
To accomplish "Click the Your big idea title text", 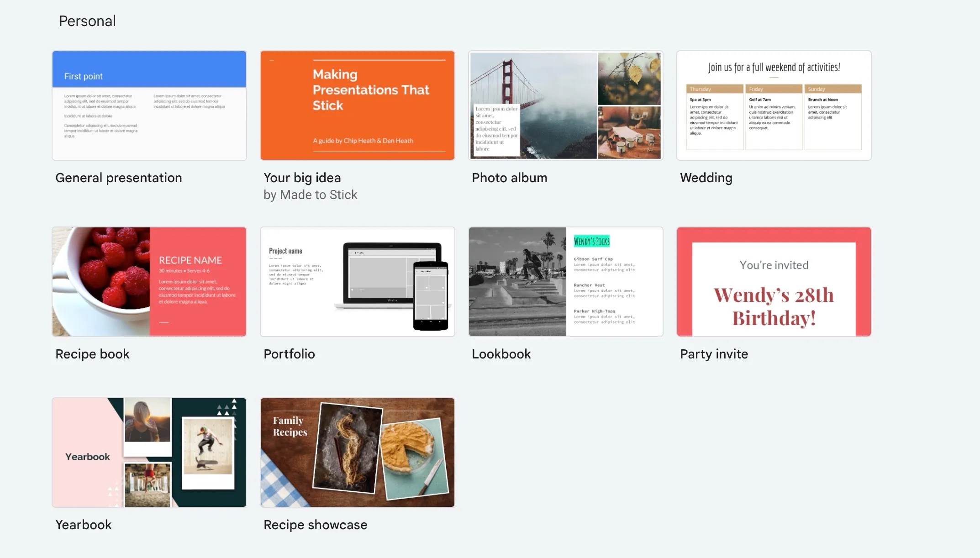I will click(302, 178).
